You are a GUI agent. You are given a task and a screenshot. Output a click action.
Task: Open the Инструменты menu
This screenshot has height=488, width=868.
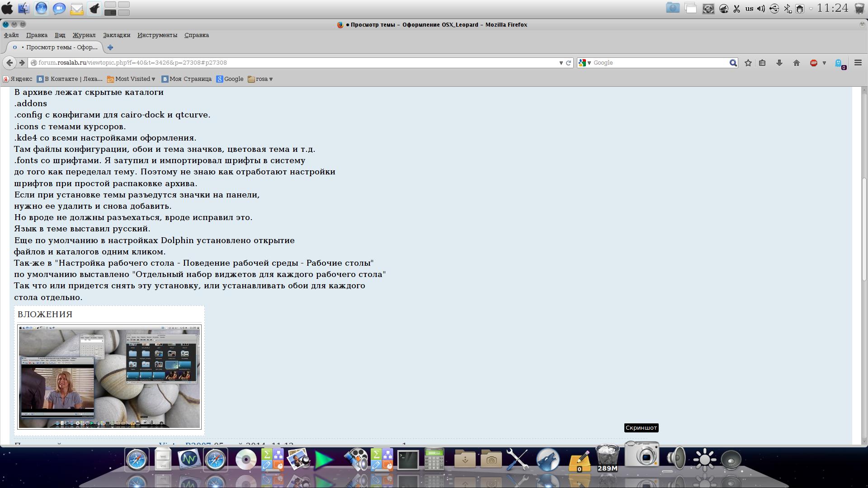coord(157,35)
